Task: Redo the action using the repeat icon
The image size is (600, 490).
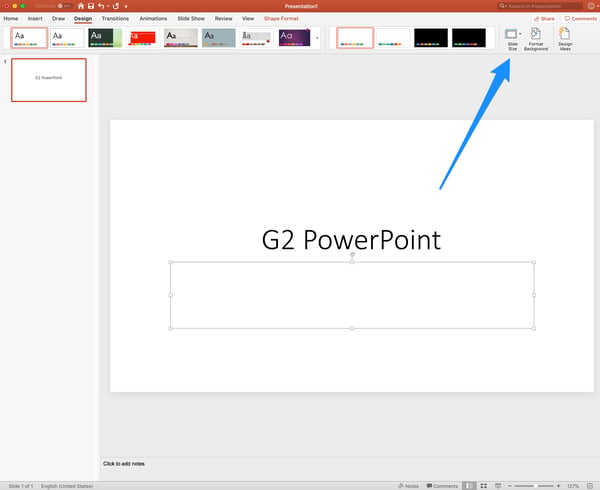Action: click(x=116, y=6)
